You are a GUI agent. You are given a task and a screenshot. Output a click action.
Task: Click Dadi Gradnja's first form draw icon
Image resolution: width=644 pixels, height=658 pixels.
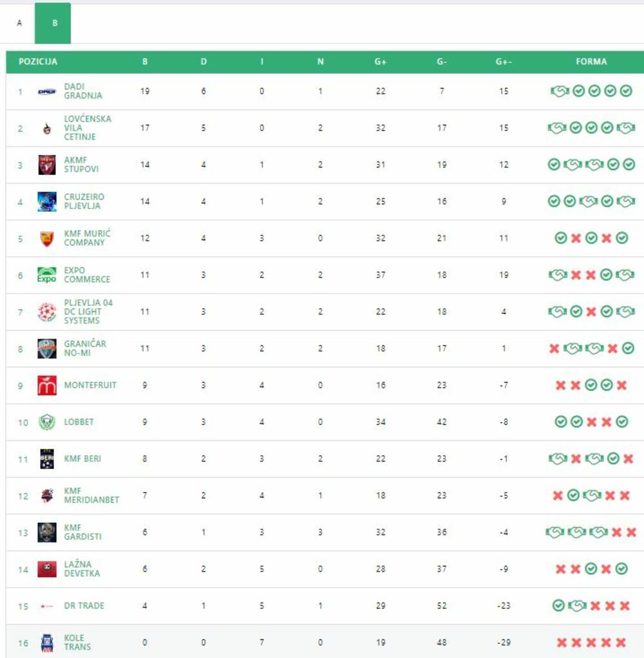[559, 91]
